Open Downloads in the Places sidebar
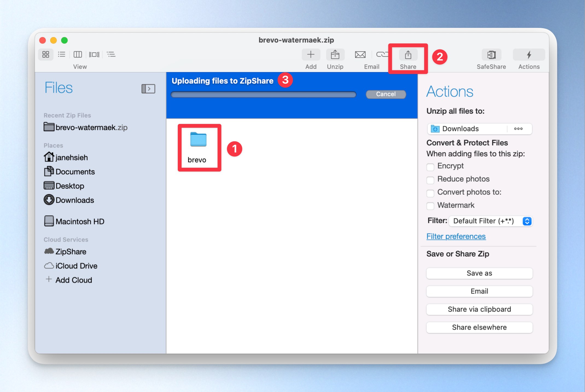585x392 pixels. [69, 200]
